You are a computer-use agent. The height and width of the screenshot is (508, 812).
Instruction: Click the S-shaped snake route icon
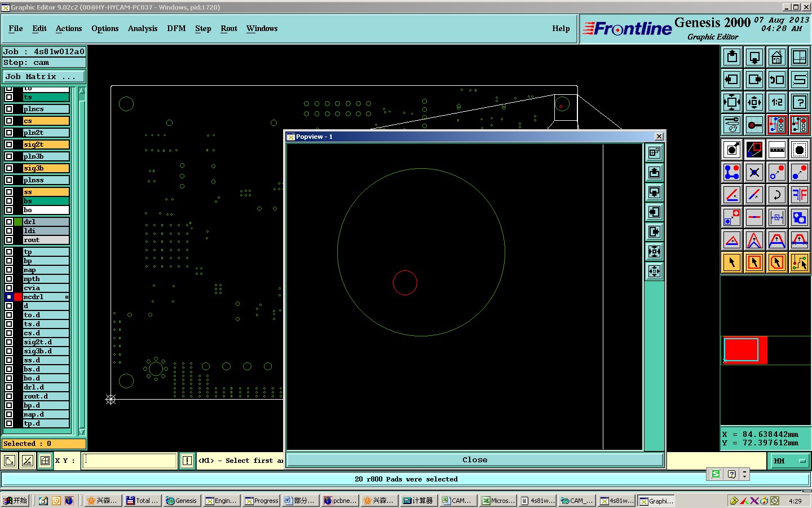(800, 80)
